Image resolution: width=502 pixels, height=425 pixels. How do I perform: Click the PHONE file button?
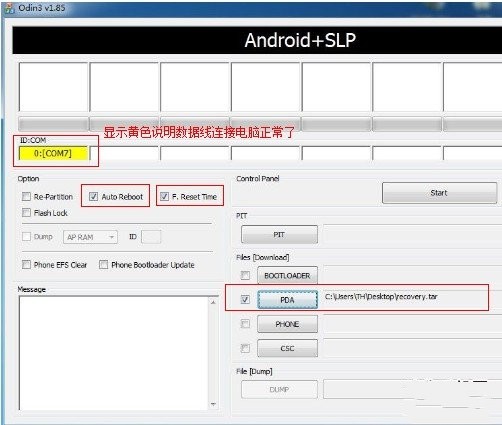[x=287, y=324]
